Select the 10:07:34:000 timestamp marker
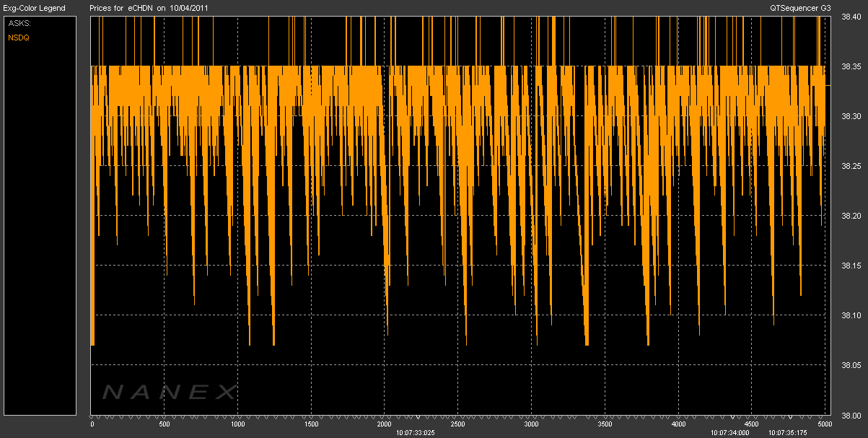Viewport: 868px width, 438px height. (729, 433)
